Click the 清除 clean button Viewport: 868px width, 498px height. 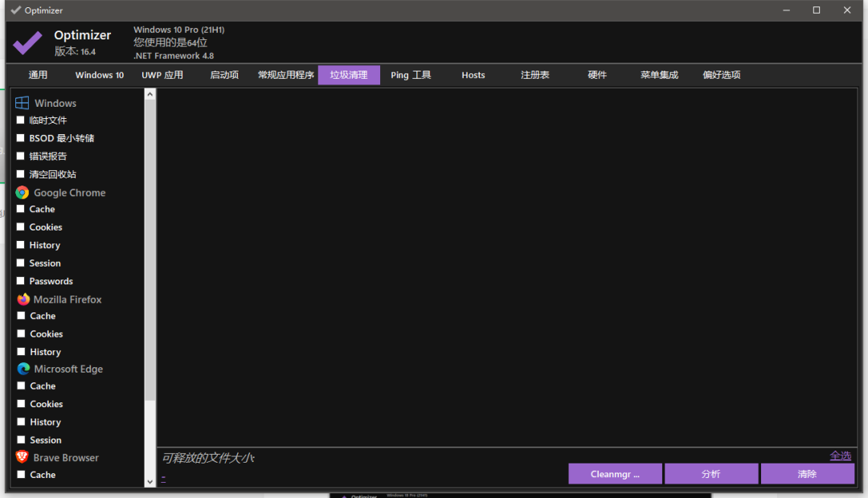(808, 474)
